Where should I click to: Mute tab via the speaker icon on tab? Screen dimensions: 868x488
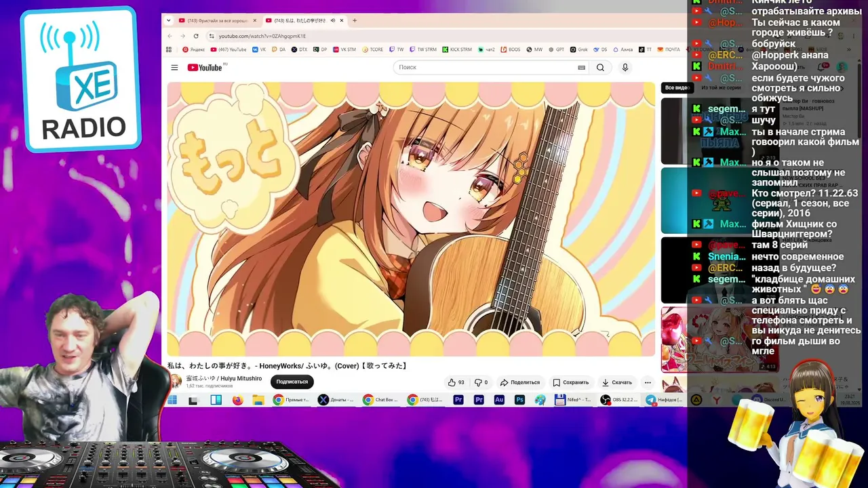(332, 20)
